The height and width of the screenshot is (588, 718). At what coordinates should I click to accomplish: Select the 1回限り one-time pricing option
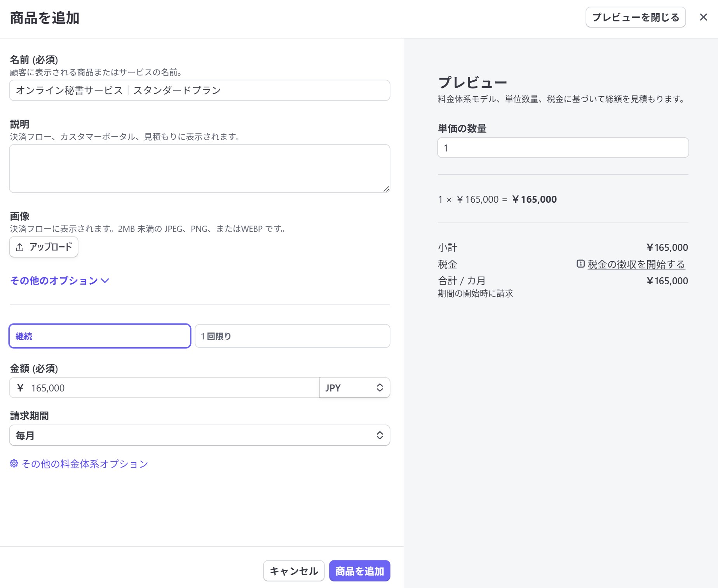tap(292, 336)
